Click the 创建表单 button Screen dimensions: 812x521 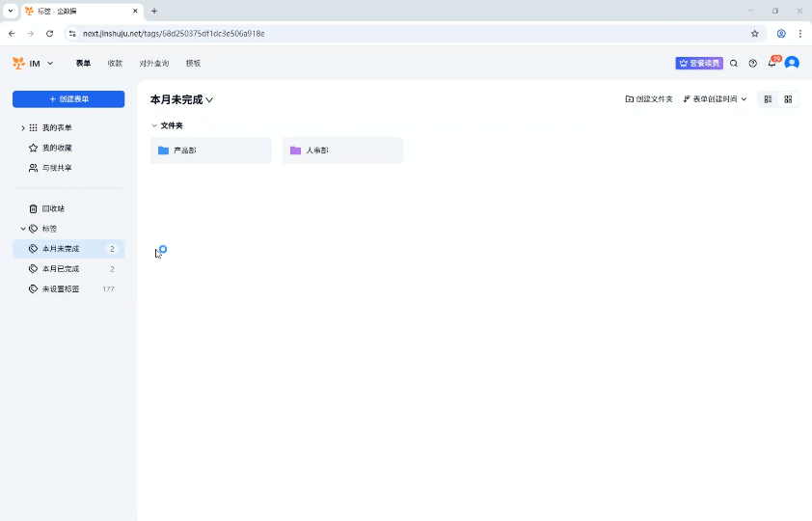pyautogui.click(x=68, y=99)
